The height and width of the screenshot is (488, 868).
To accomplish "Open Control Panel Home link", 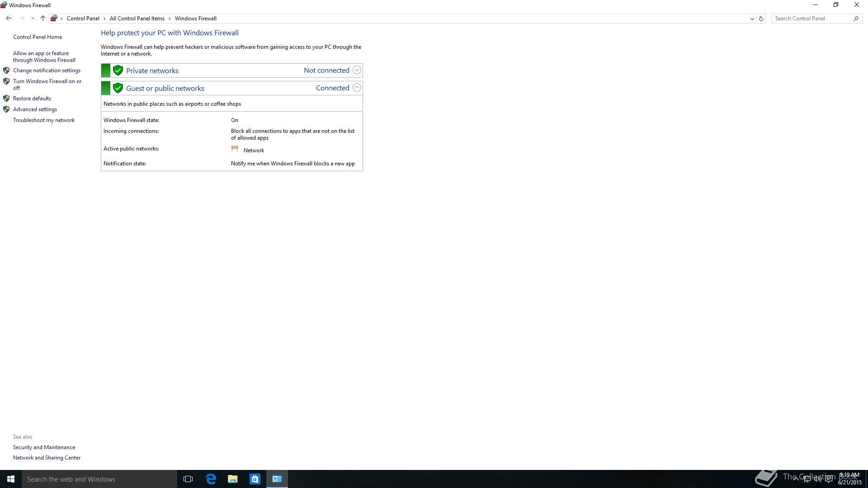I will [38, 37].
